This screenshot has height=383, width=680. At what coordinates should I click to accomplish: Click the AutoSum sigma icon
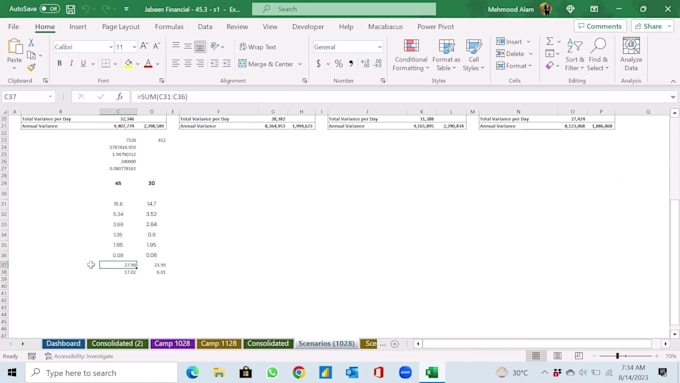click(x=549, y=41)
